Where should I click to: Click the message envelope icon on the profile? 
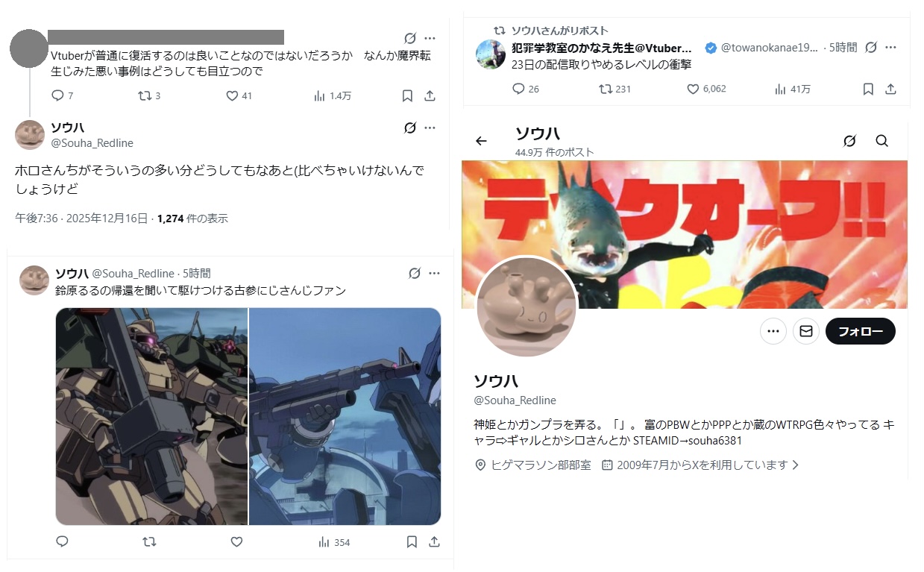[x=805, y=331]
